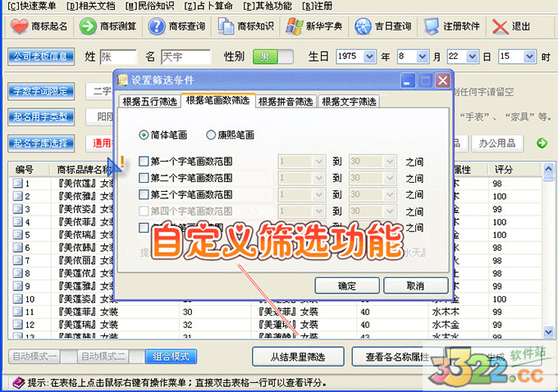Image resolution: width=558 pixels, height=392 pixels.
Task: Enable 第一个字笔画数范围 checkbox
Action: pos(144,162)
